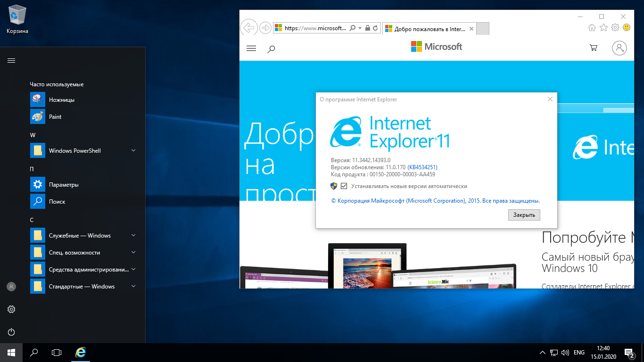
Task: Click the address bar search magnifier
Action: pyautogui.click(x=352, y=28)
